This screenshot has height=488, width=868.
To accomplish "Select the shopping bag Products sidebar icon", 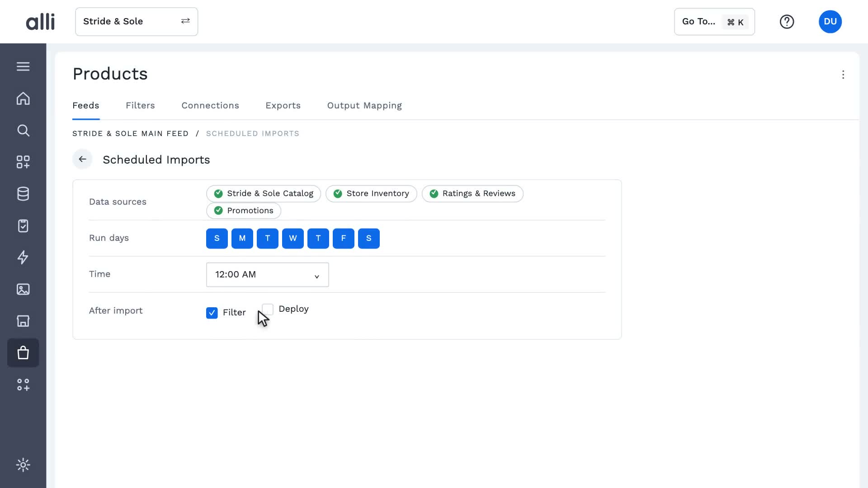I will [x=23, y=353].
